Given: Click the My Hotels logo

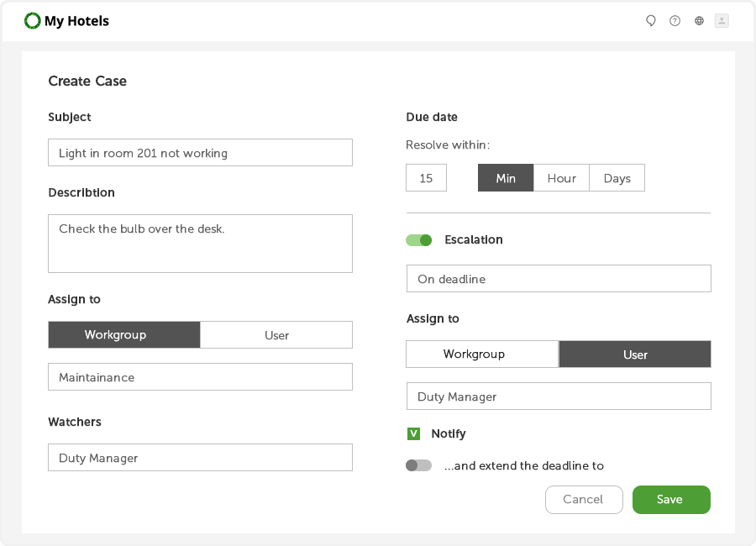Looking at the screenshot, I should tap(67, 21).
